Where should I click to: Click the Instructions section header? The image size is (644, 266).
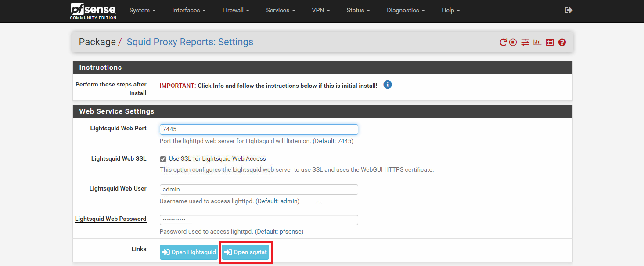[x=323, y=68]
